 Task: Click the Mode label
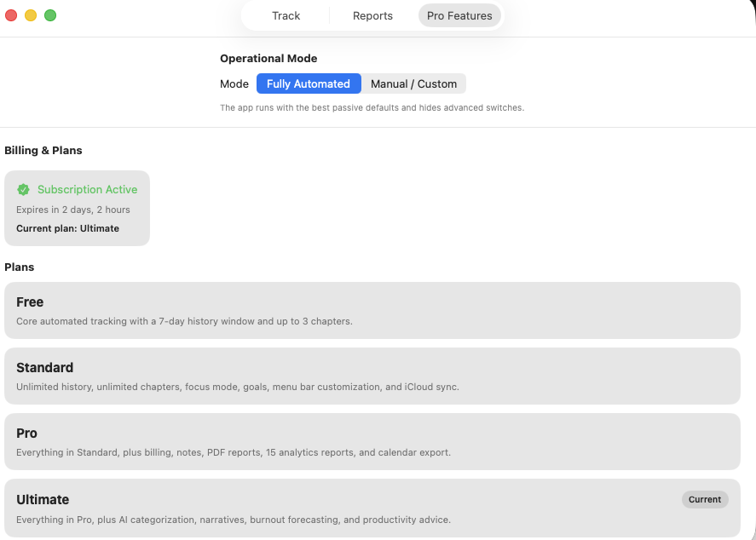[234, 83]
